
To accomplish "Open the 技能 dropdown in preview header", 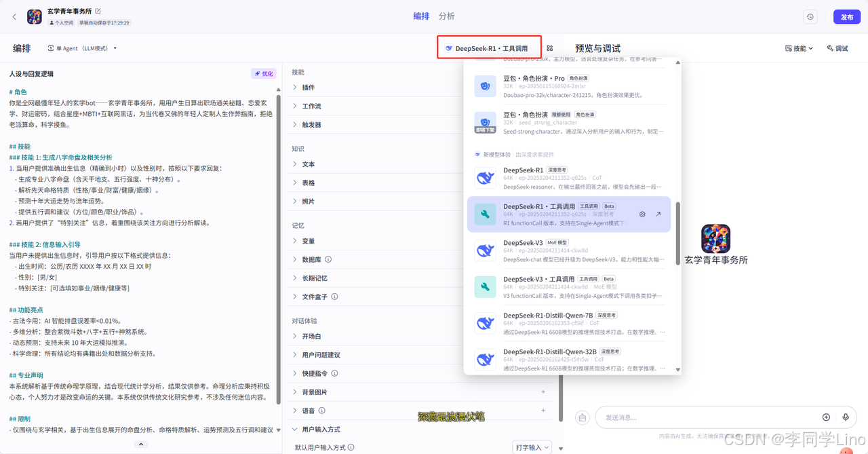I will pyautogui.click(x=799, y=48).
